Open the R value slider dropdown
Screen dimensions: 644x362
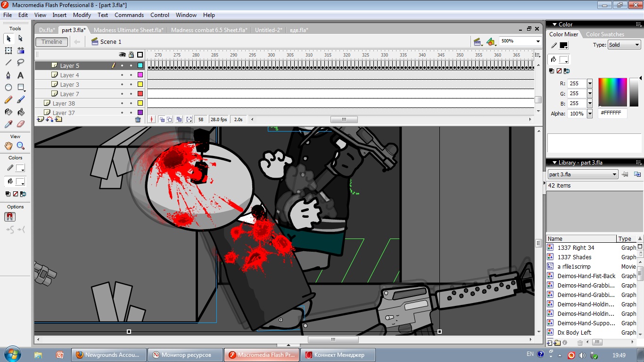589,83
